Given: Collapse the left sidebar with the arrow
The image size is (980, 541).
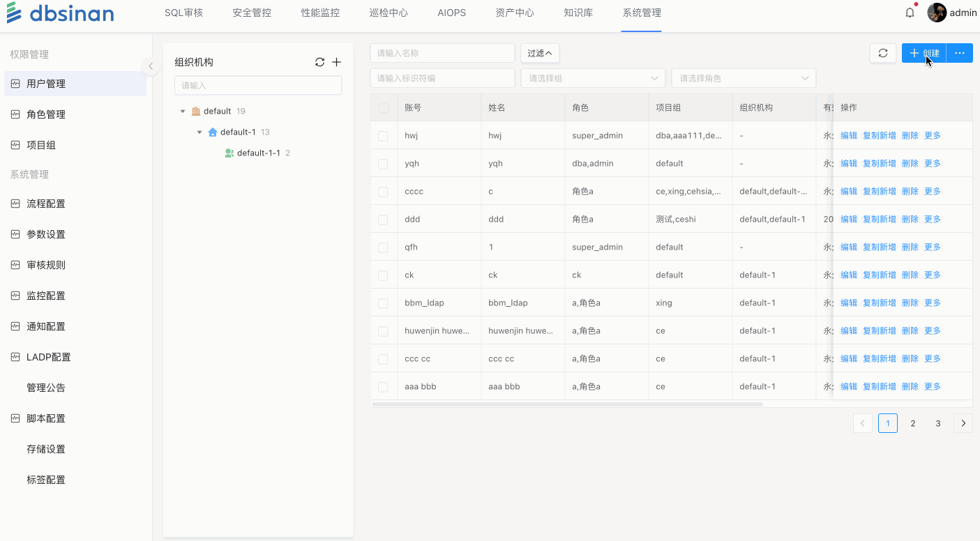Looking at the screenshot, I should click(x=150, y=66).
